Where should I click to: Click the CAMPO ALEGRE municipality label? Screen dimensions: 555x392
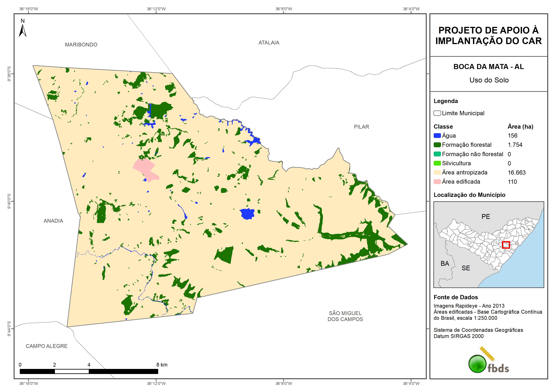[46, 346]
